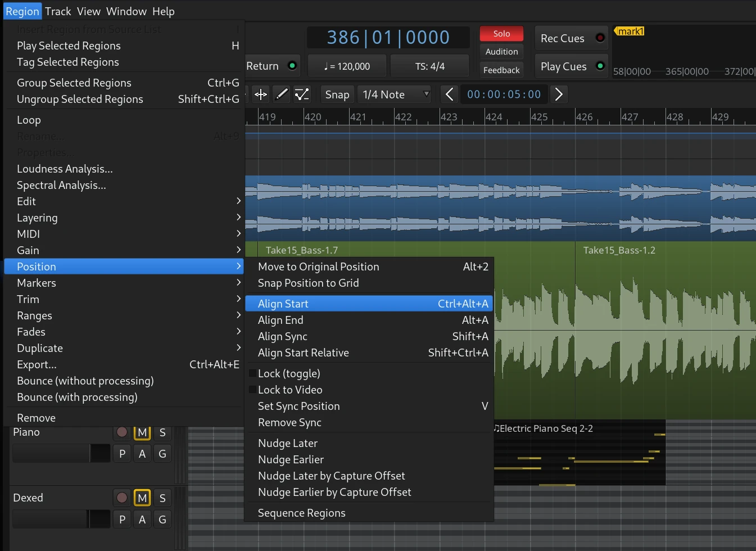This screenshot has height=551, width=756.
Task: Adjust the Dexed track fader
Action: click(x=61, y=519)
